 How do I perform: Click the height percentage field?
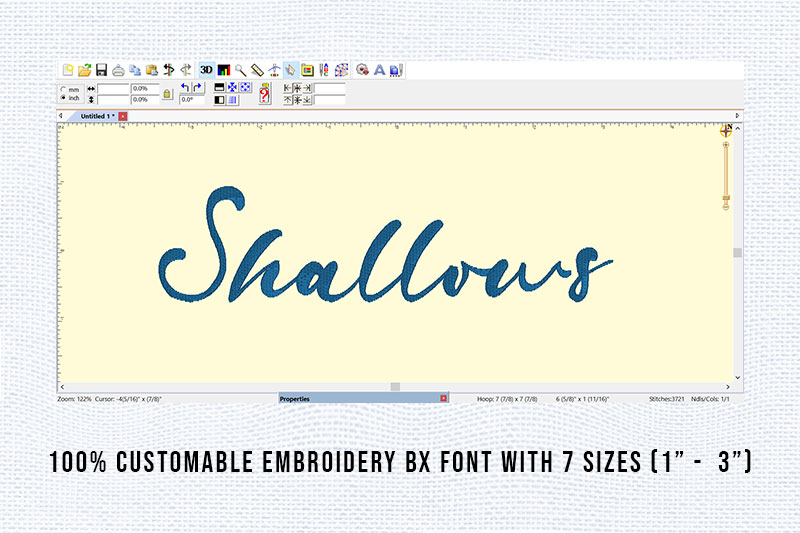coord(145,99)
